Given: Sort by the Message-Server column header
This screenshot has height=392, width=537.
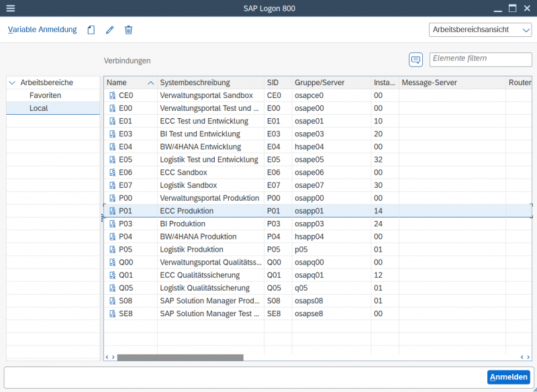Looking at the screenshot, I should click(x=452, y=83).
